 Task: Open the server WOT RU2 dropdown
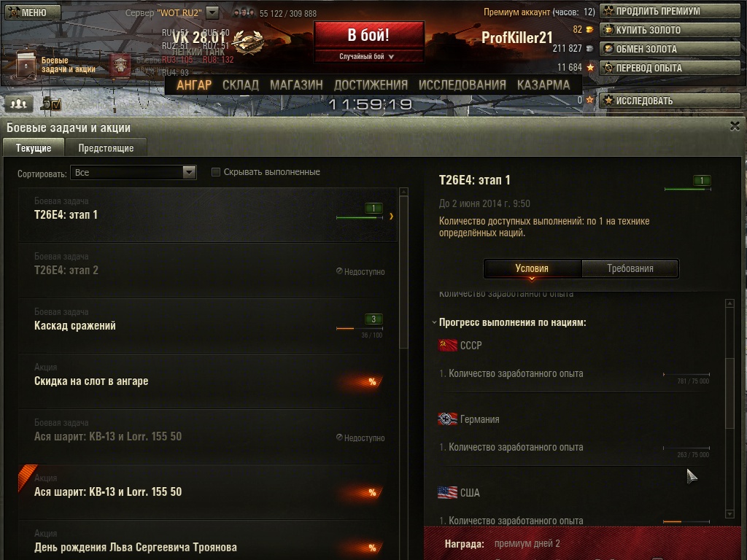pyautogui.click(x=212, y=12)
